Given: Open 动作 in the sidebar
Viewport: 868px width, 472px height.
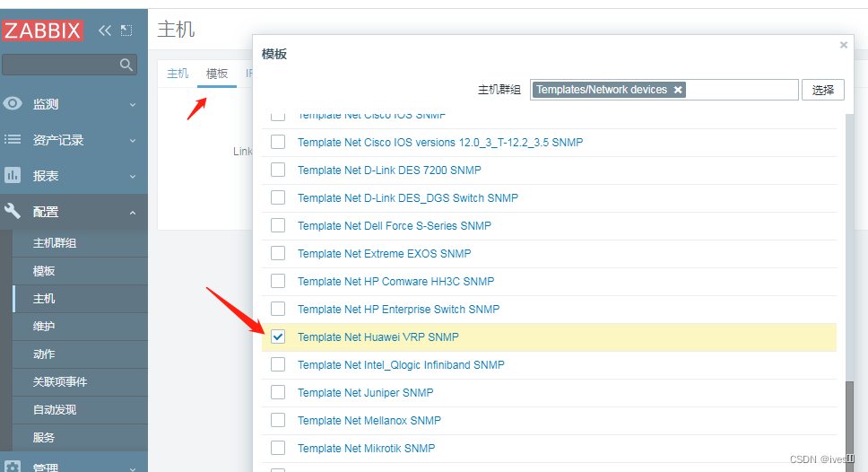Looking at the screenshot, I should [44, 354].
